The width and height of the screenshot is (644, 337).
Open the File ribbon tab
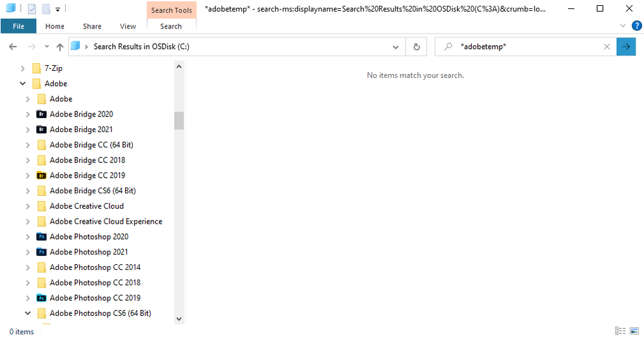(x=19, y=26)
